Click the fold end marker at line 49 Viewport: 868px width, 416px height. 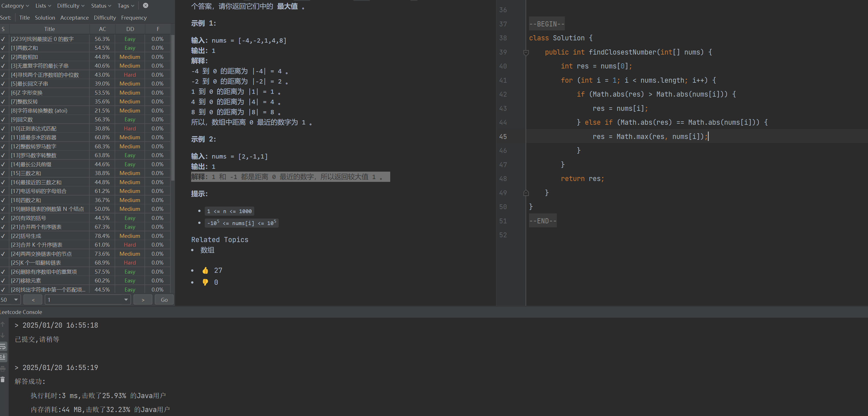point(526,193)
